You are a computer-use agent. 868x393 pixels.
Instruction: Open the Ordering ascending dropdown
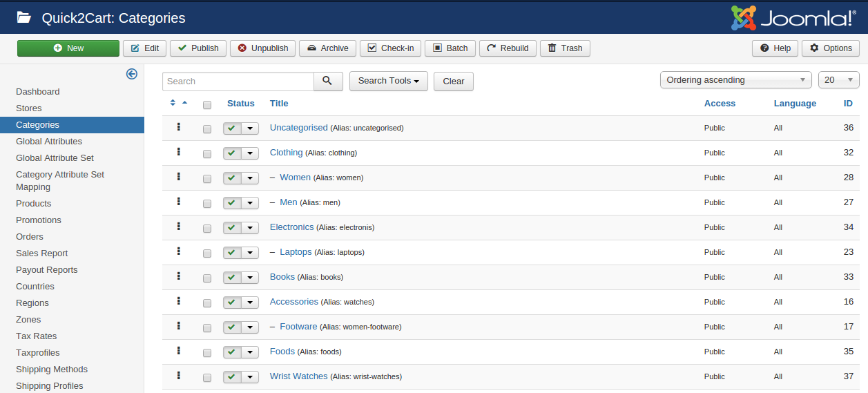coord(735,80)
